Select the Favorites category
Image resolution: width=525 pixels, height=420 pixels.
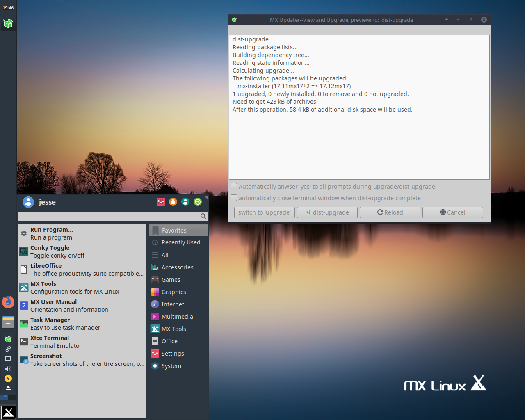coord(178,231)
